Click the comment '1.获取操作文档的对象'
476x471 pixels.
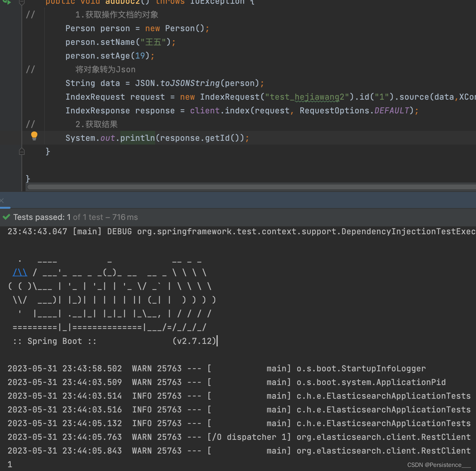[117, 15]
